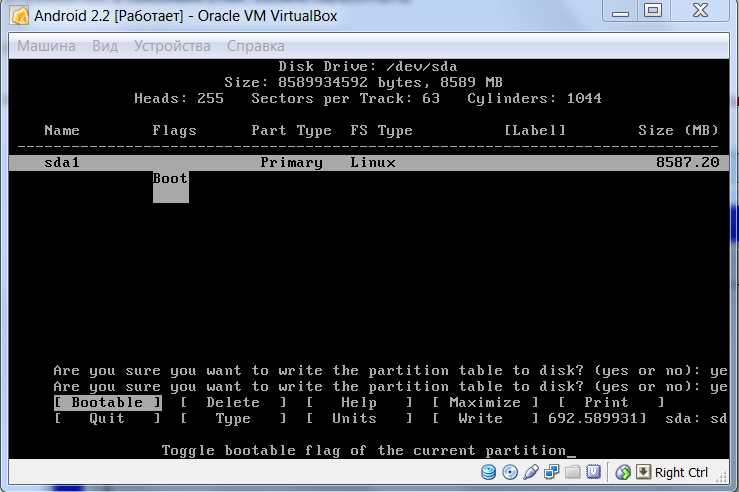Toggle the mouse integration status icon
Image resolution: width=739 pixels, height=492 pixels.
[623, 473]
